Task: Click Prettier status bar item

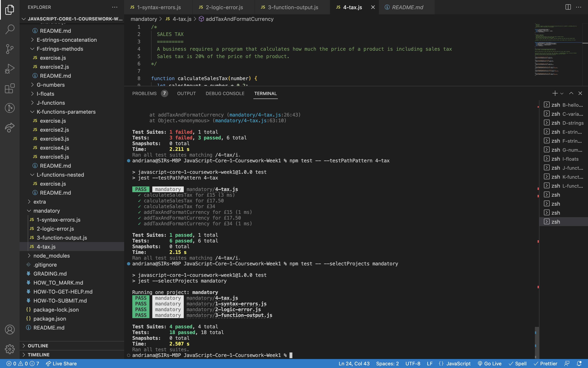Action: coord(545,364)
